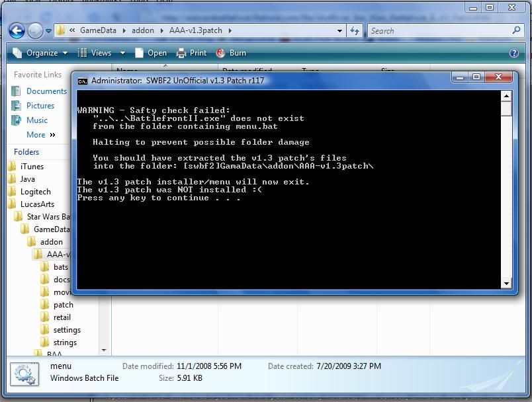Click the Refresh button beside address bar
This screenshot has height=402, width=532.
pyautogui.click(x=355, y=31)
